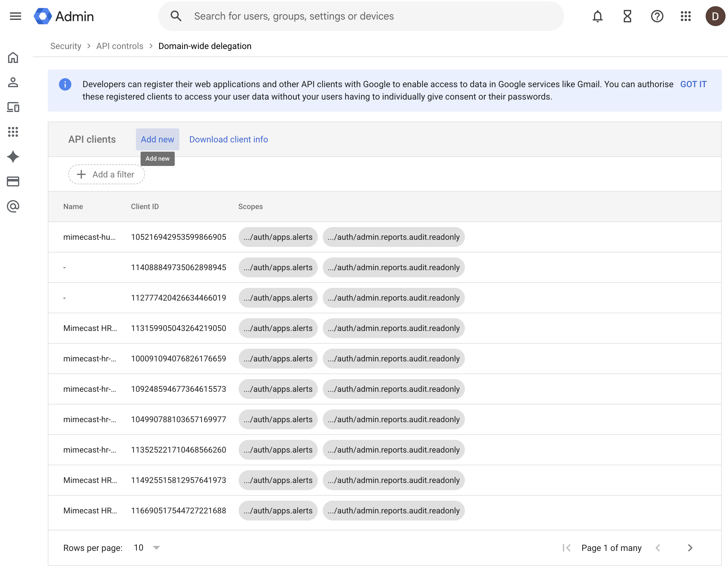Click apps.alerts scope in 1127774 row

pyautogui.click(x=278, y=298)
